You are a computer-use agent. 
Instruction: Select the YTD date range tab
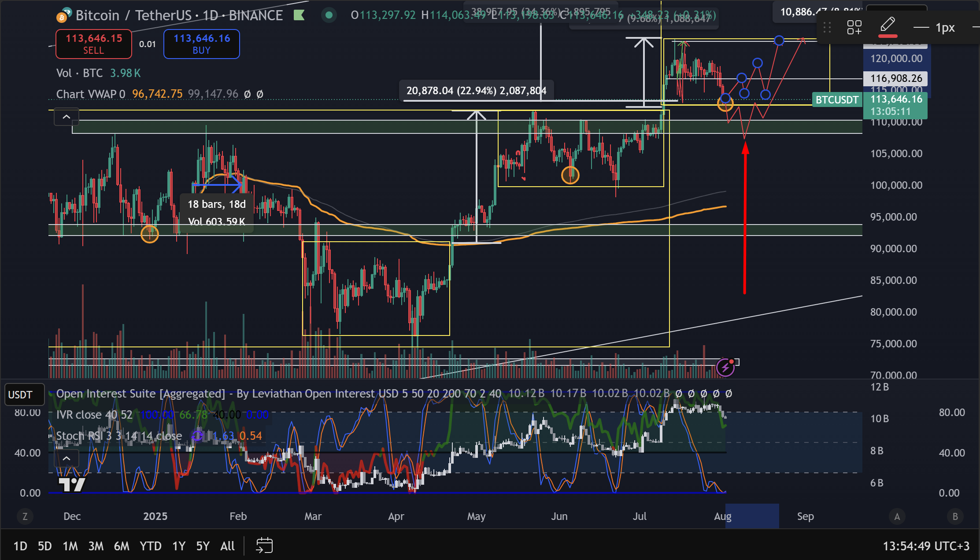[150, 546]
